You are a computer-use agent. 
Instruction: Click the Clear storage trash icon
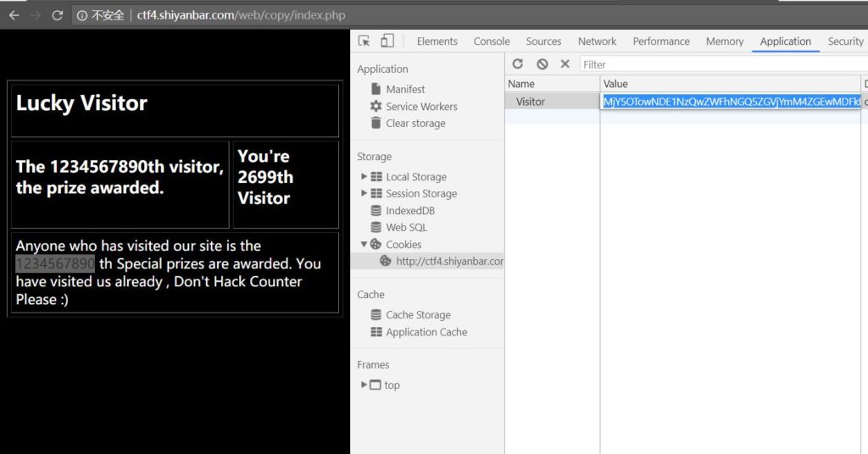point(376,123)
